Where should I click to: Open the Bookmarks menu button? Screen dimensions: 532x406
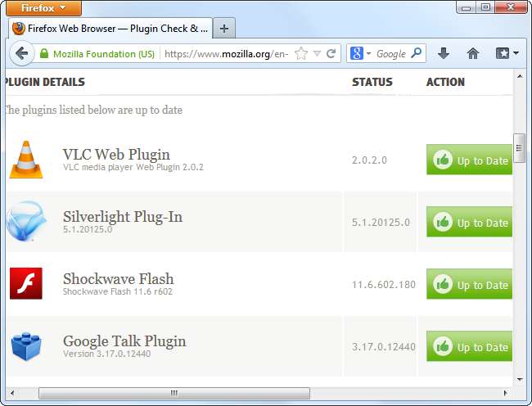(x=507, y=53)
